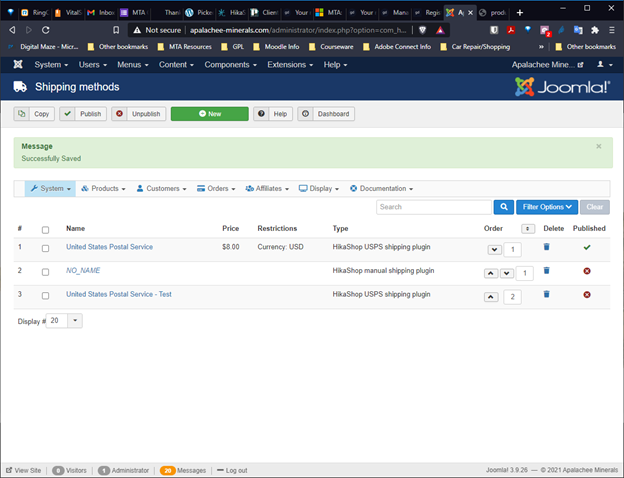Screen dimensions: 624x478
Task: Go back with the browser back arrow
Action: [12, 30]
